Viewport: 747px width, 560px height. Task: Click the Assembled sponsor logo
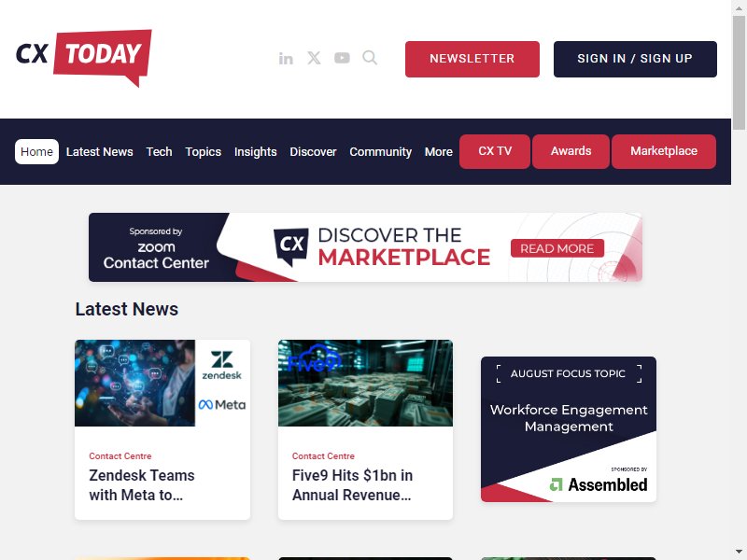(x=599, y=484)
